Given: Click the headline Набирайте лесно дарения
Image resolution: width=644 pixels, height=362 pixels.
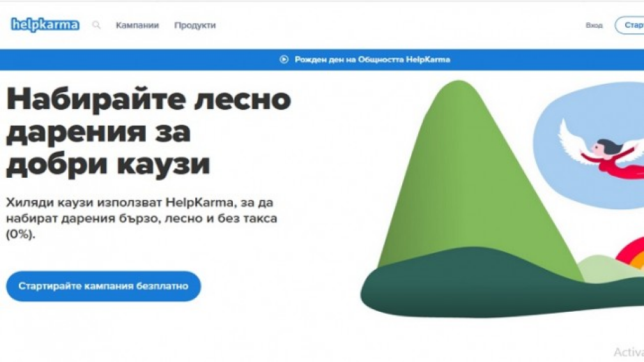Looking at the screenshot, I should (x=148, y=133).
